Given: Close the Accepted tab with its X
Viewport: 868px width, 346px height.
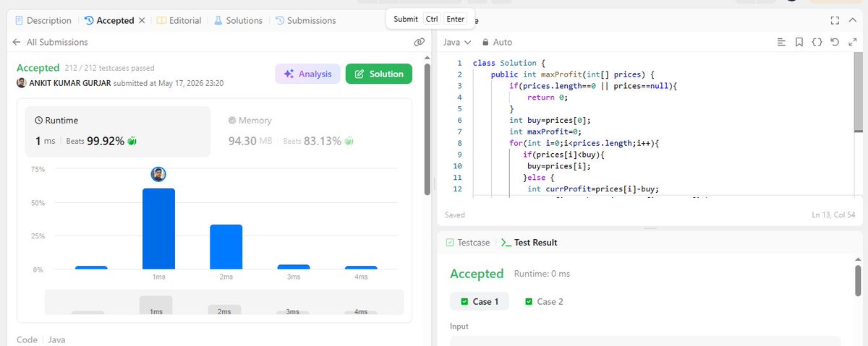Looking at the screenshot, I should point(141,20).
